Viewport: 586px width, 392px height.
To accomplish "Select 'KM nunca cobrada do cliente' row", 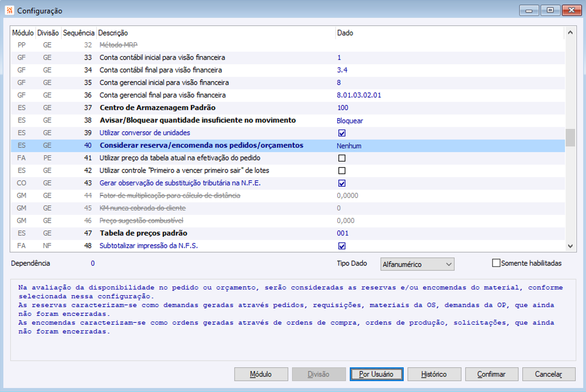I will [288, 208].
